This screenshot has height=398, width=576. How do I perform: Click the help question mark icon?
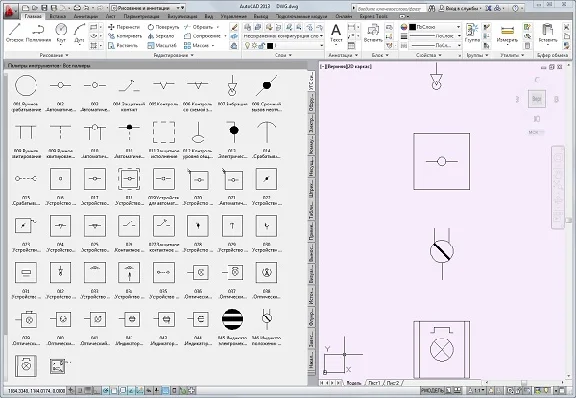click(x=515, y=8)
